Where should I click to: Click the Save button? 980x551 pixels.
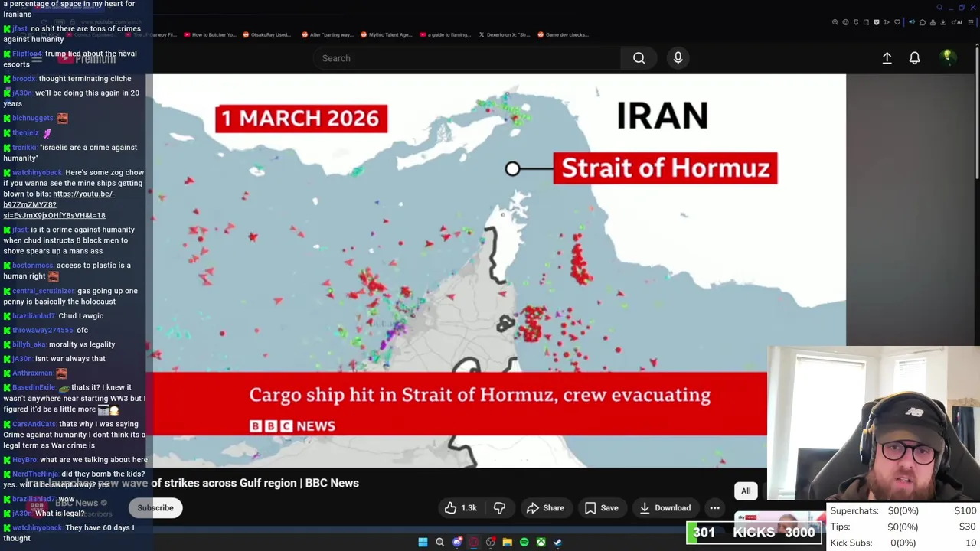point(601,507)
